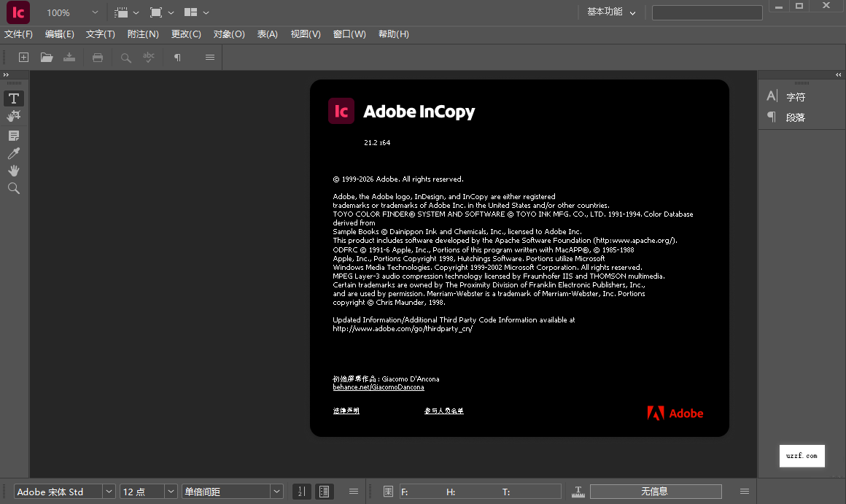
Task: Open the 12 点 font size combo box
Action: (x=146, y=491)
